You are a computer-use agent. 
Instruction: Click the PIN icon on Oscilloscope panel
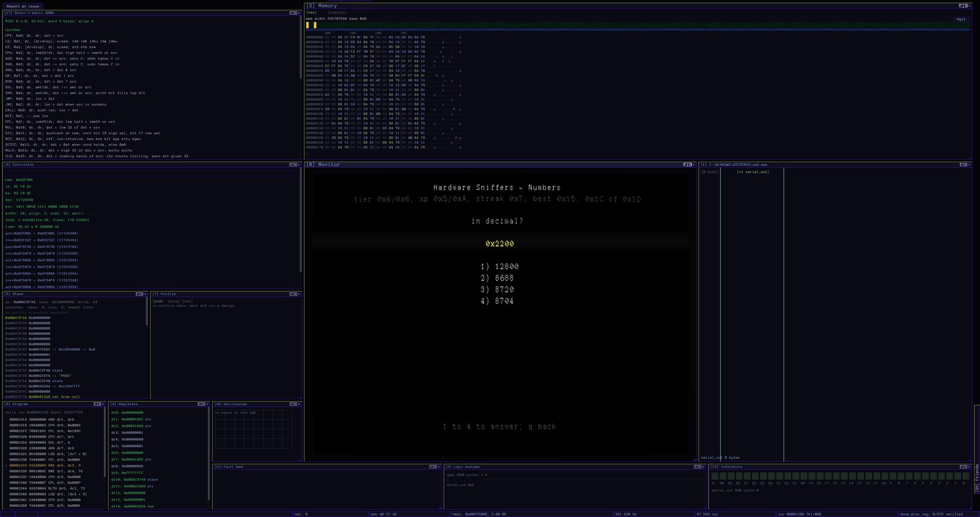coord(292,404)
